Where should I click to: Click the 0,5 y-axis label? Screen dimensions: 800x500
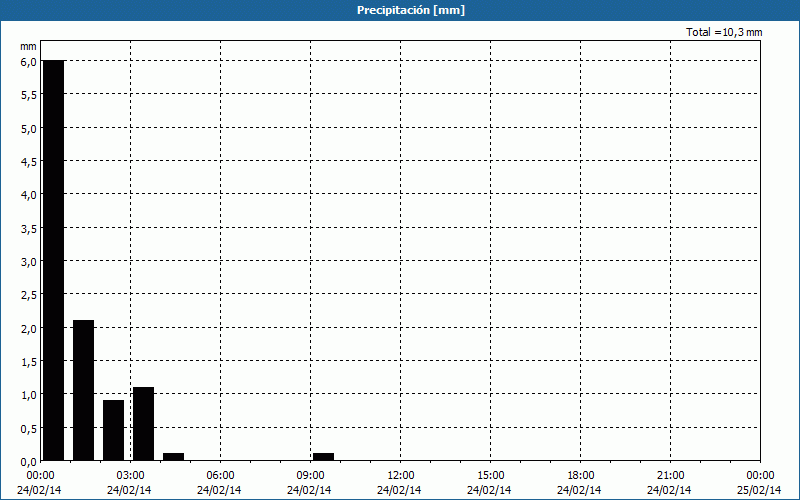point(29,429)
